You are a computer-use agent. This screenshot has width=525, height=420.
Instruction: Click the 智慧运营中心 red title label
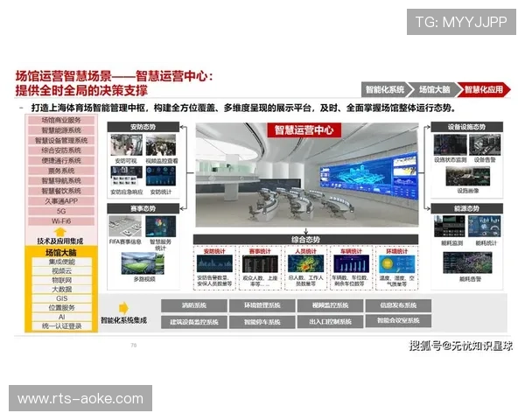point(304,130)
